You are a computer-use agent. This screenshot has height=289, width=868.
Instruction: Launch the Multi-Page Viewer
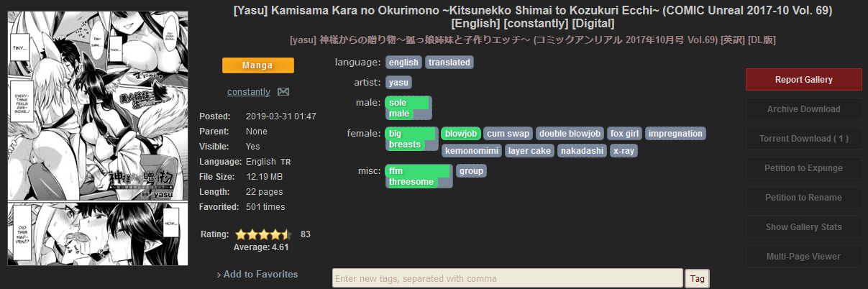(x=803, y=257)
